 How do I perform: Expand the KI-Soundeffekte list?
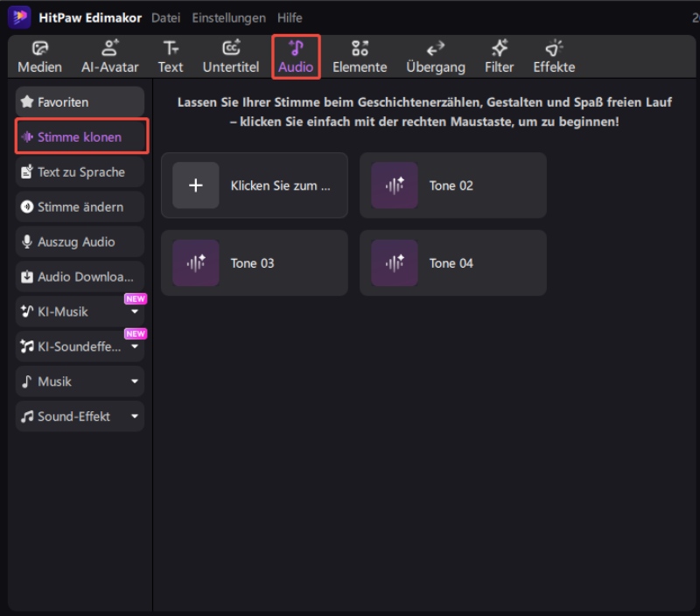click(x=79, y=346)
